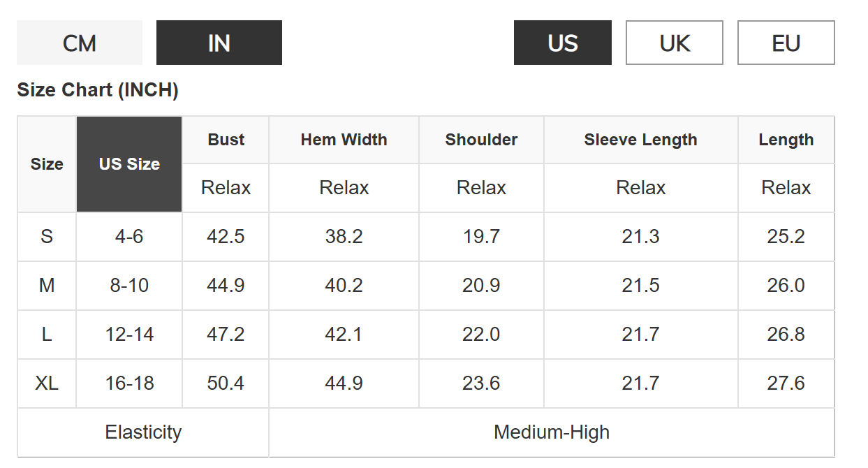This screenshot has height=468, width=868.
Task: Switch size region to EU
Action: pos(786,43)
